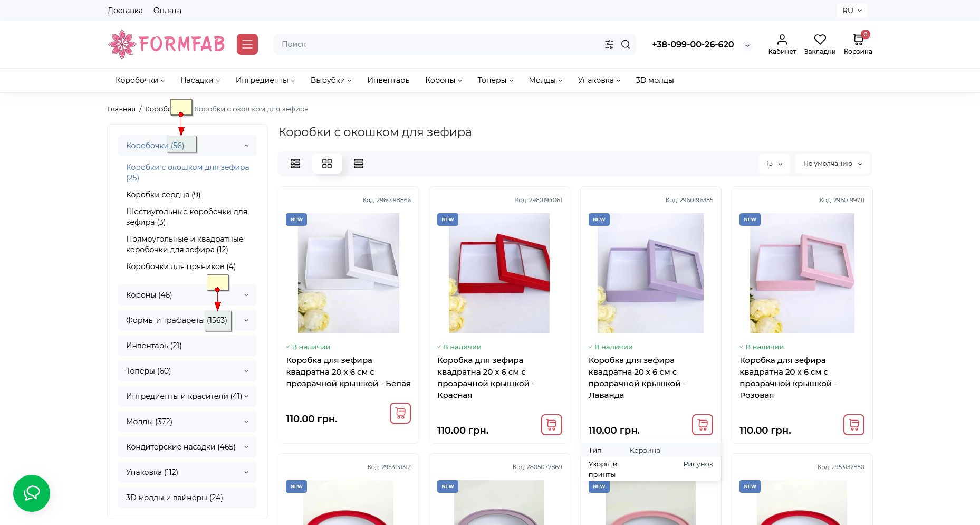Switch to detailed list view
This screenshot has height=525, width=980.
click(x=295, y=164)
